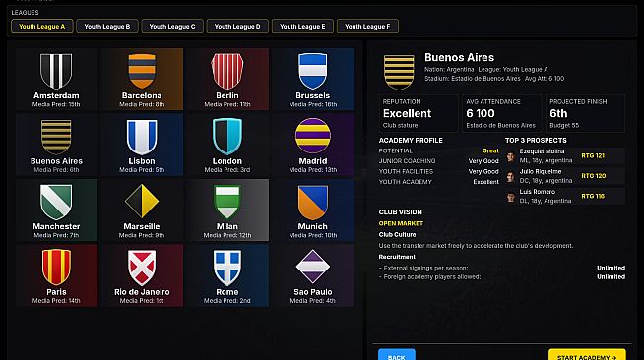644x360 pixels.
Task: Select the Milan club tile
Action: coord(227,210)
